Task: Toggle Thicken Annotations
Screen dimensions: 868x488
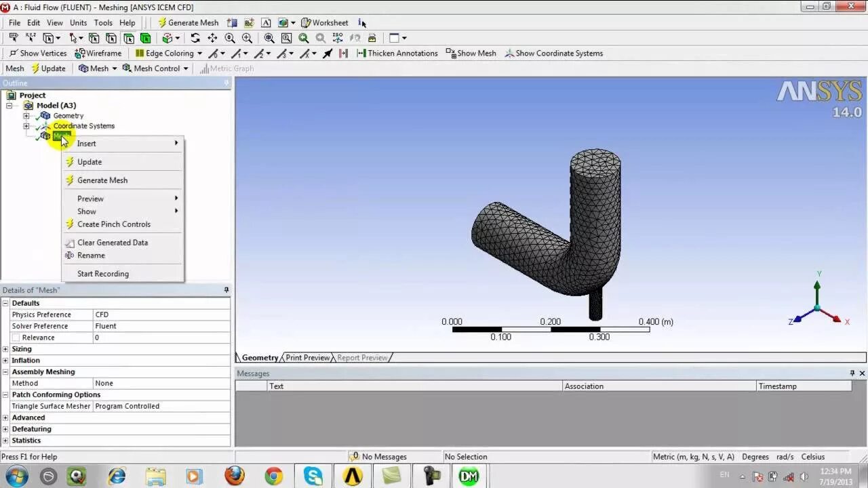Action: [397, 53]
